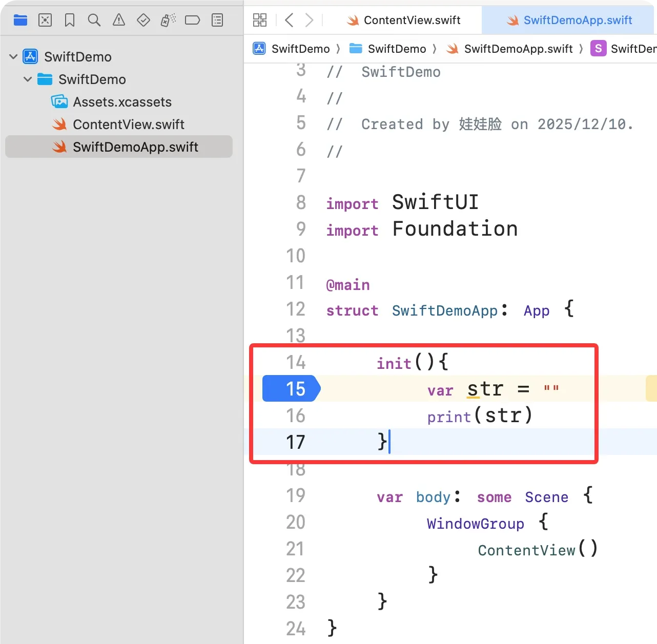Click the Scene type on line 19
Image resolution: width=657 pixels, height=644 pixels.
tap(546, 497)
